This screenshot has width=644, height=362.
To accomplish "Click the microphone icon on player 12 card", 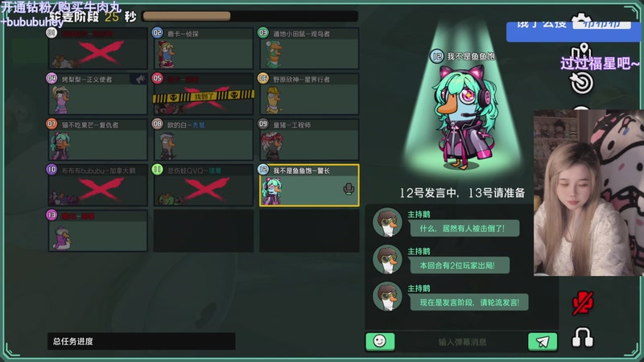I will coord(349,189).
